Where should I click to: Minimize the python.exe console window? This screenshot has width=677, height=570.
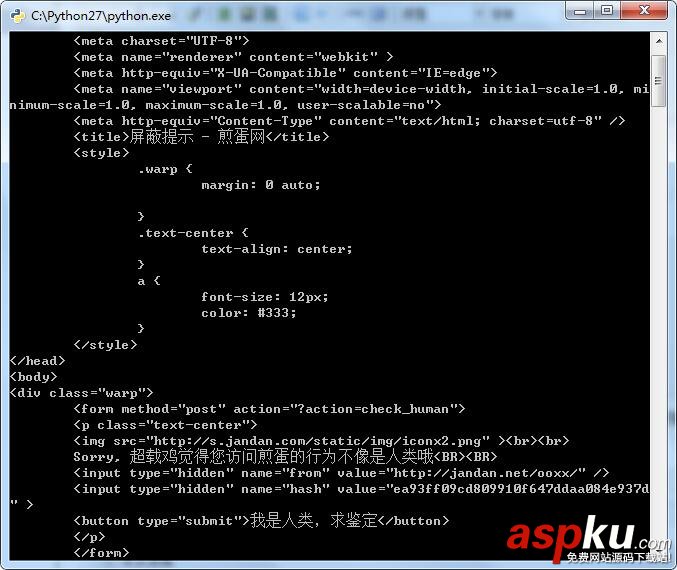point(580,11)
